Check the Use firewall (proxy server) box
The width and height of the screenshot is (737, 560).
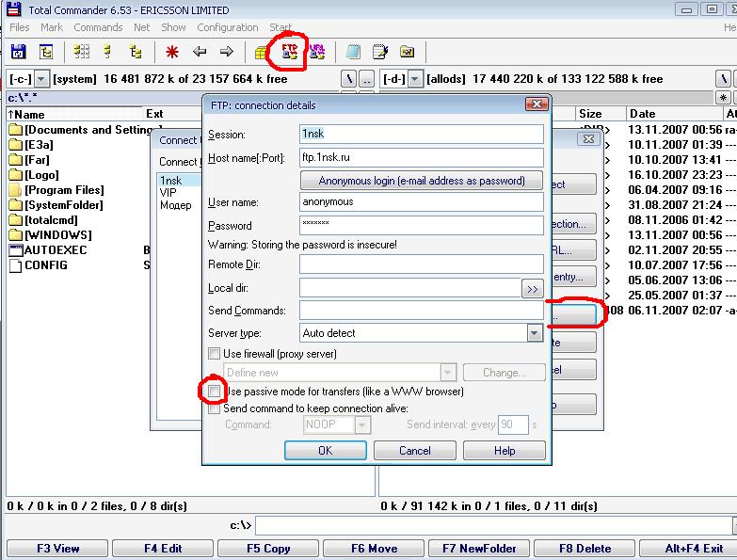click(x=215, y=354)
